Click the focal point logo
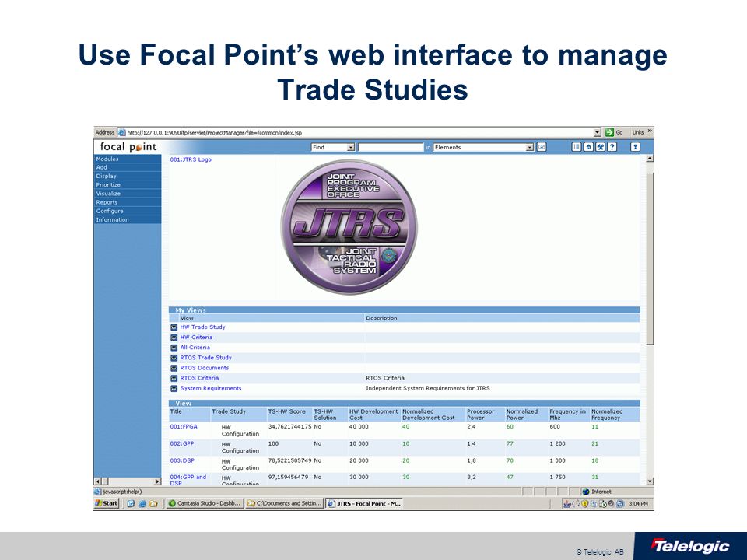Viewport: 747px width, 560px height. pyautogui.click(x=128, y=147)
